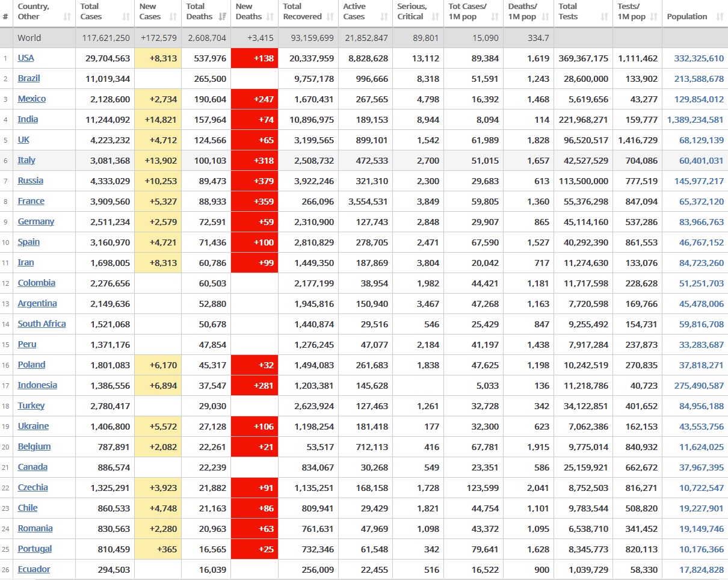
Task: Select Czechia deaths per million 2,041
Action: pyautogui.click(x=538, y=488)
